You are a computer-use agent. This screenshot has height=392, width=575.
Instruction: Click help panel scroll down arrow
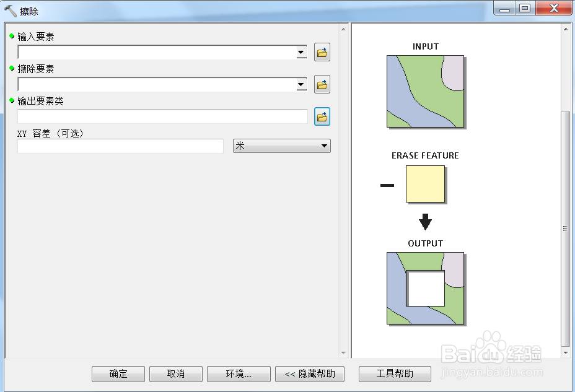pyautogui.click(x=566, y=353)
